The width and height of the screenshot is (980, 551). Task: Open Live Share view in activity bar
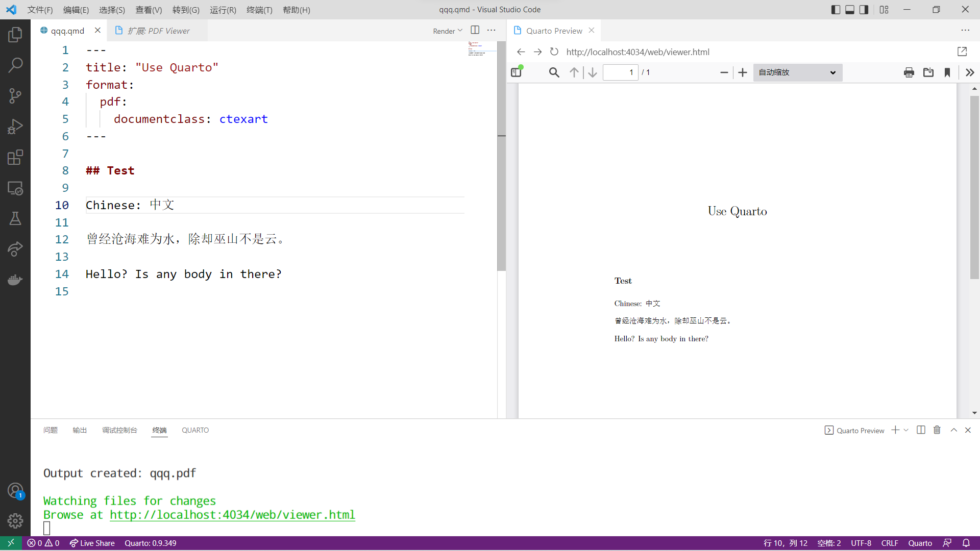pyautogui.click(x=15, y=249)
